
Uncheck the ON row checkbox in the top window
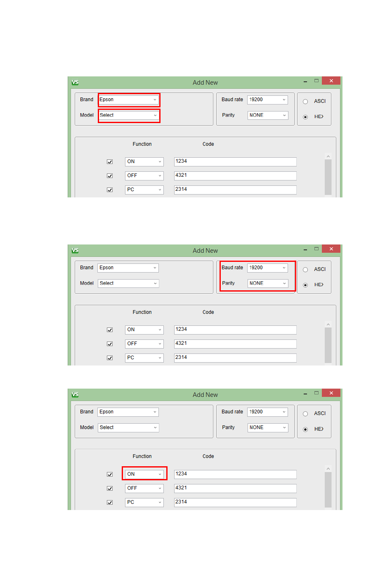click(110, 162)
